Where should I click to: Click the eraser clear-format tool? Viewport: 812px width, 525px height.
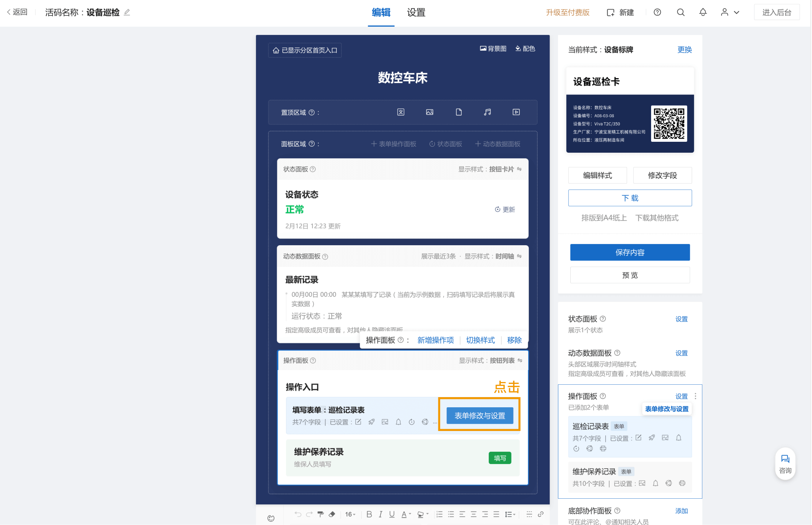point(332,514)
